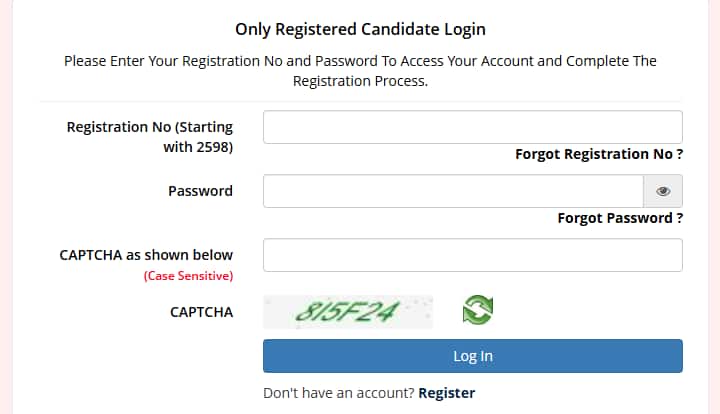This screenshot has width=720, height=414.
Task: Click the CAPTCHA label beside the image
Action: tap(201, 312)
